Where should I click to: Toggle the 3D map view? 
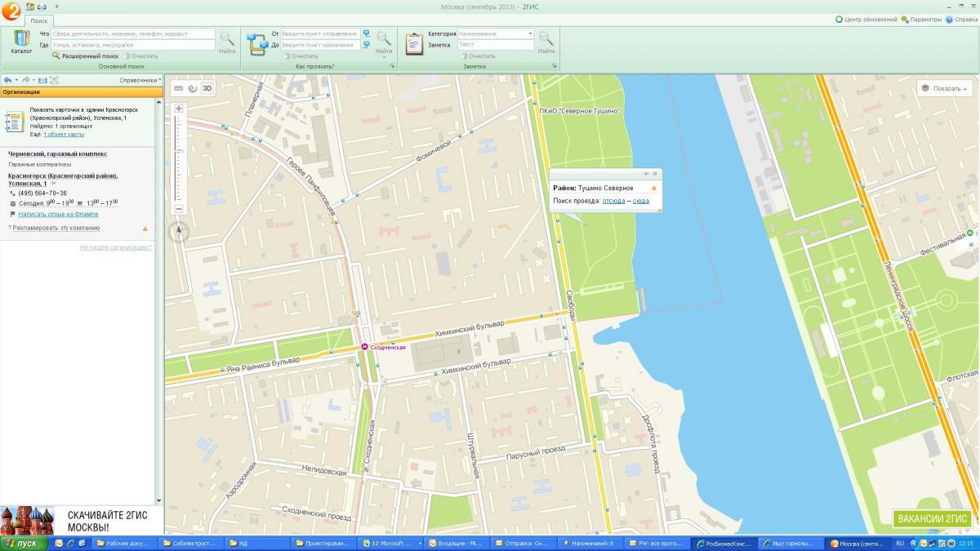click(x=207, y=88)
